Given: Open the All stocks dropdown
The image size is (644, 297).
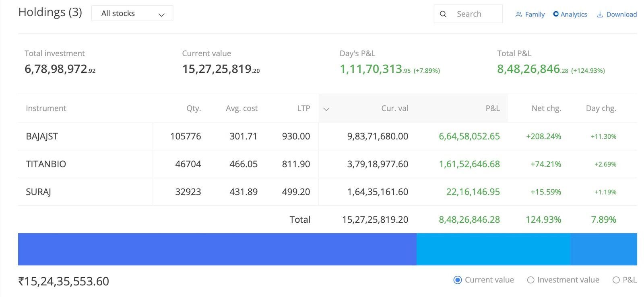Looking at the screenshot, I should (132, 13).
